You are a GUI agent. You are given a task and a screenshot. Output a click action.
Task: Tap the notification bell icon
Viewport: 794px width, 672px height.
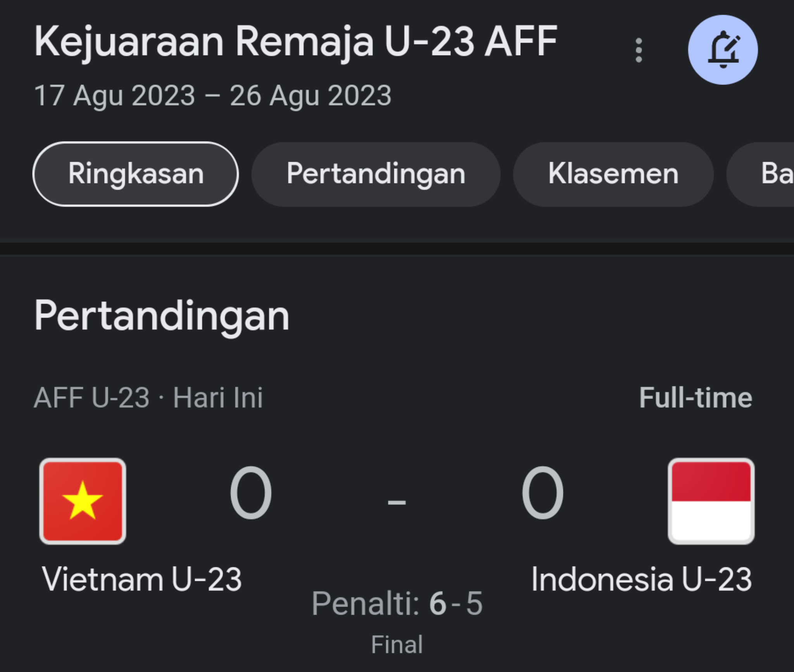[x=723, y=50]
